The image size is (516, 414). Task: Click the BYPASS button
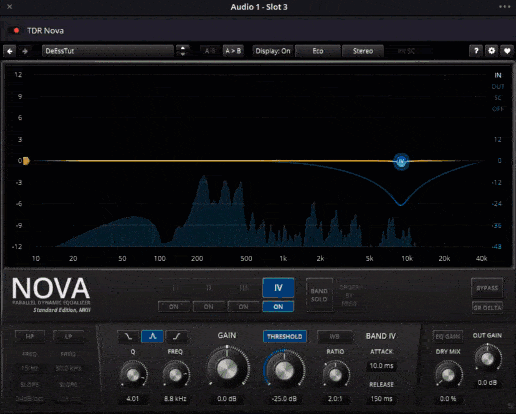click(487, 288)
